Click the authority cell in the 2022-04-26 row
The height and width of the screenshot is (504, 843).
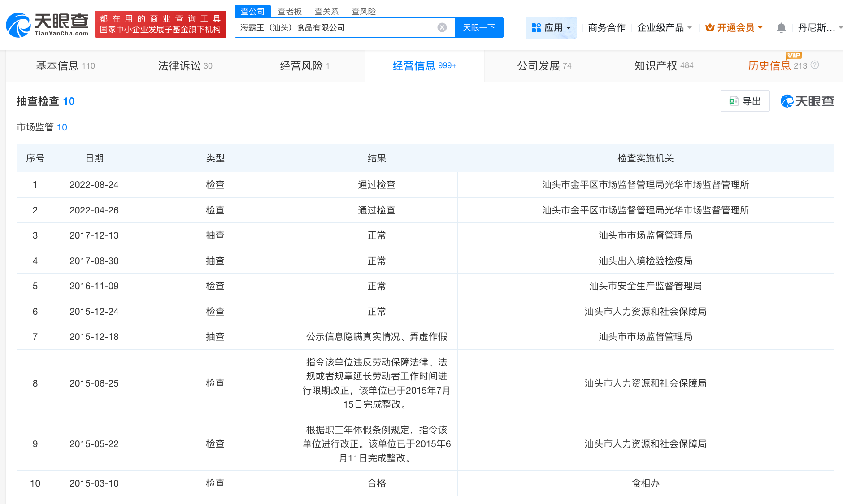pos(646,210)
